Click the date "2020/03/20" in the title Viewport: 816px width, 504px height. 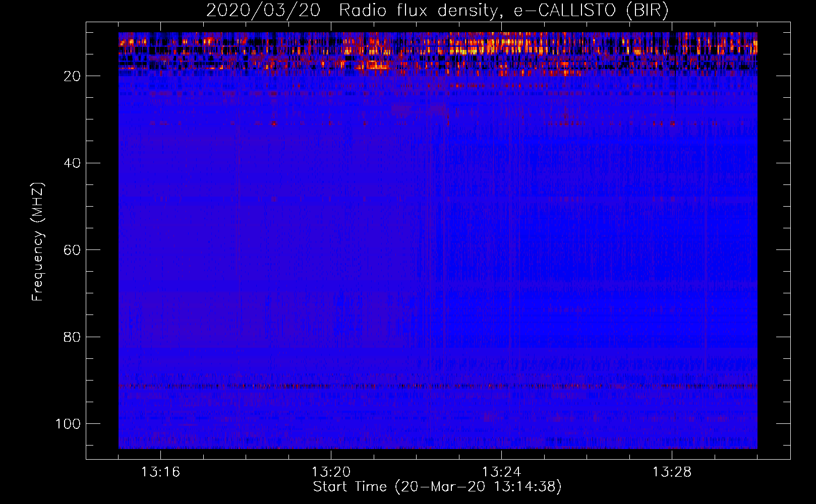coord(263,11)
